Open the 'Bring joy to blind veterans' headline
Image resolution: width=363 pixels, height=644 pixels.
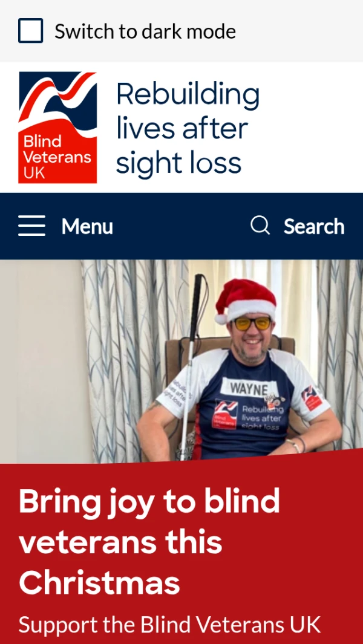(149, 541)
